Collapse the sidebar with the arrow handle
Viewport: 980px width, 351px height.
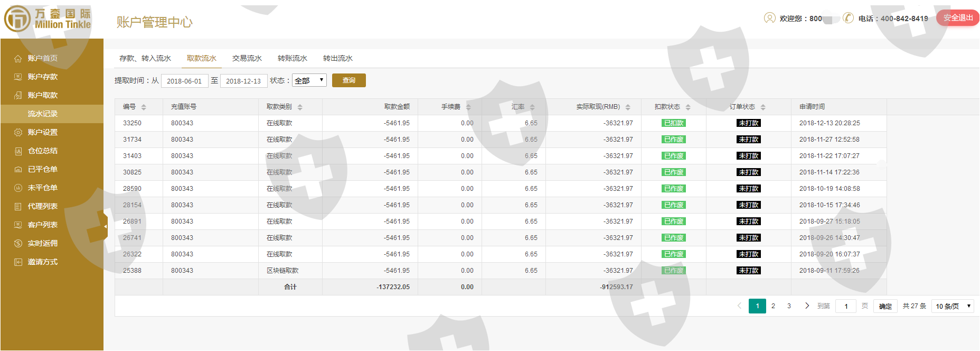pos(105,226)
